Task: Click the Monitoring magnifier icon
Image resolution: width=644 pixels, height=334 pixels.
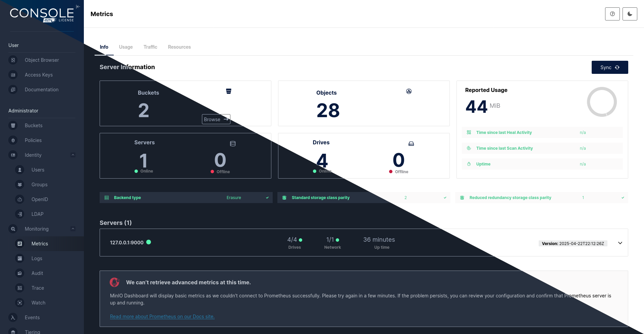Action: (13, 229)
